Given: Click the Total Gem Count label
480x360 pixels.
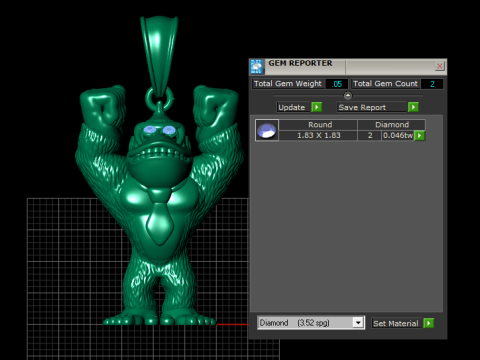Looking at the screenshot, I should point(385,84).
